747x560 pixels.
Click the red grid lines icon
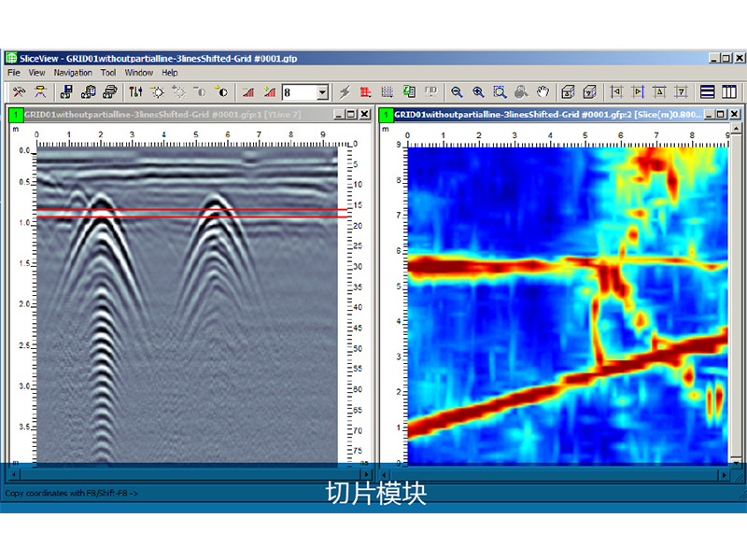pyautogui.click(x=366, y=91)
